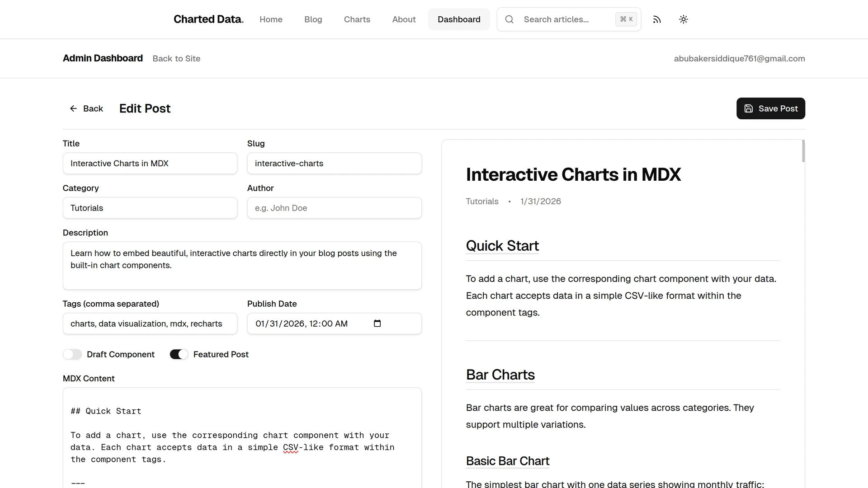Viewport: 868px width, 488px height.
Task: Click the '## Quick Start' line in editor
Action: pyautogui.click(x=106, y=411)
